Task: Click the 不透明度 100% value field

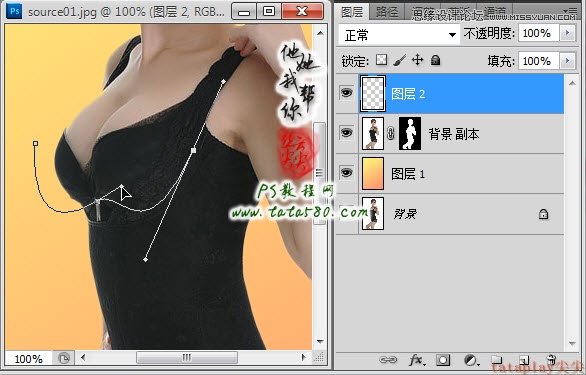Action: click(539, 33)
